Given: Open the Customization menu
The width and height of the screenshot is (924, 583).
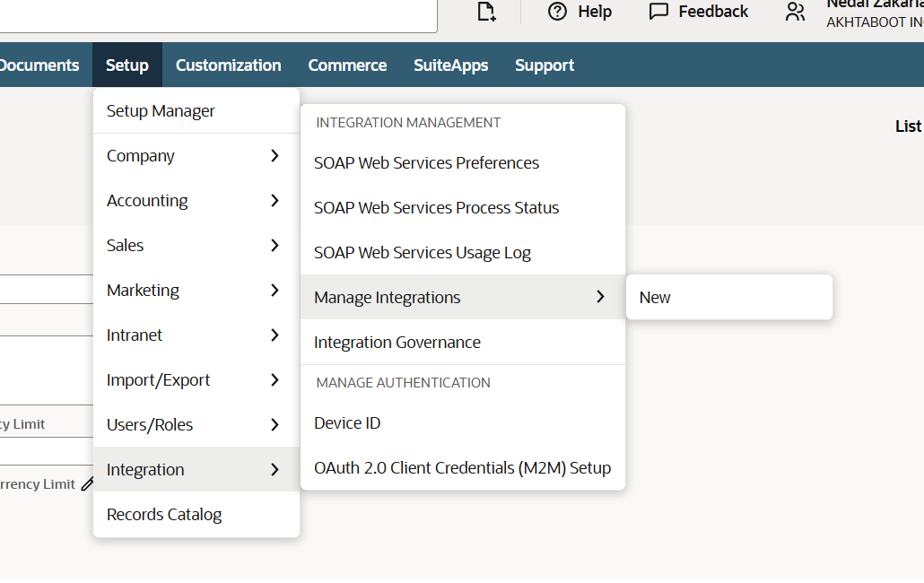Looking at the screenshot, I should [228, 65].
